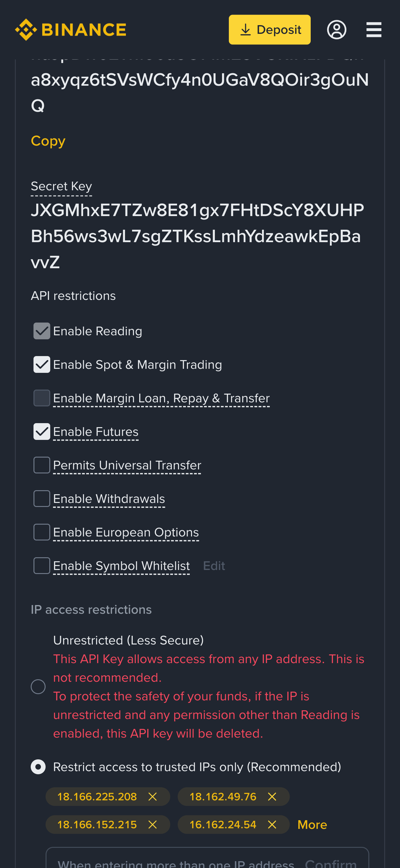Remove IP 16.162.24.54 with its X icon
This screenshot has width=400, height=868.
272,825
